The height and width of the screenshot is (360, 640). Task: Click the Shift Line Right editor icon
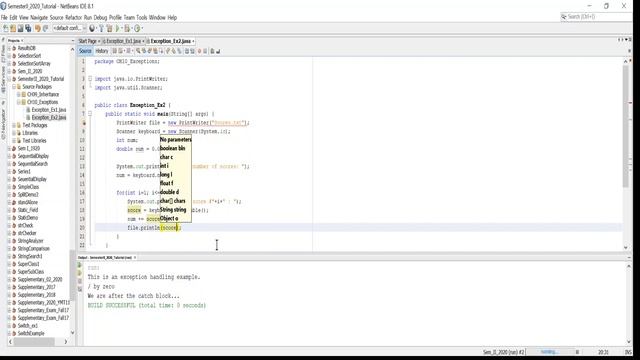coord(192,51)
